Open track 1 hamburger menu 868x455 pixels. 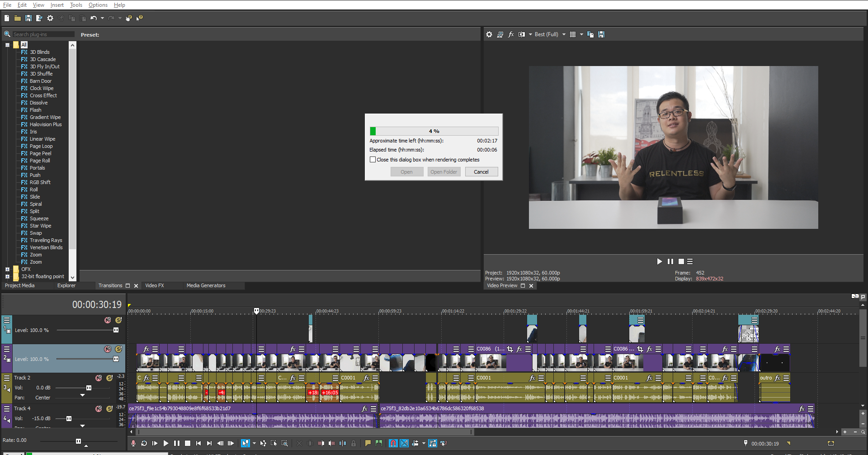pyautogui.click(x=7, y=320)
